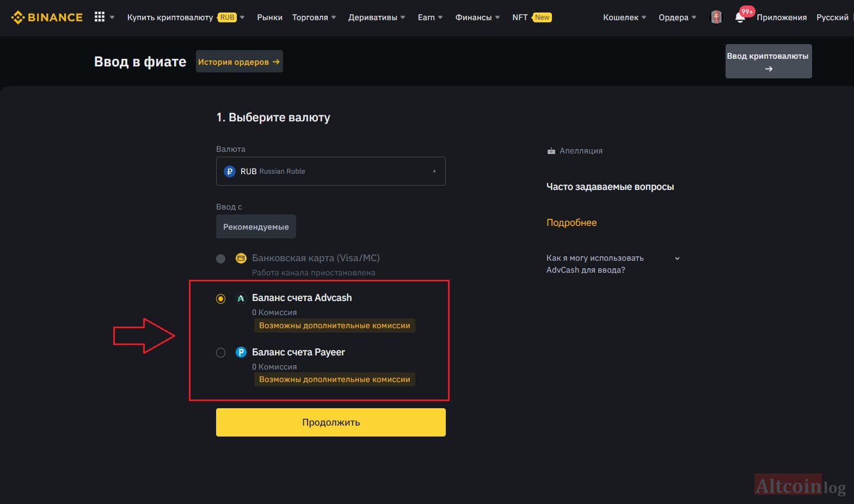Open the user profile avatar

pos(716,17)
